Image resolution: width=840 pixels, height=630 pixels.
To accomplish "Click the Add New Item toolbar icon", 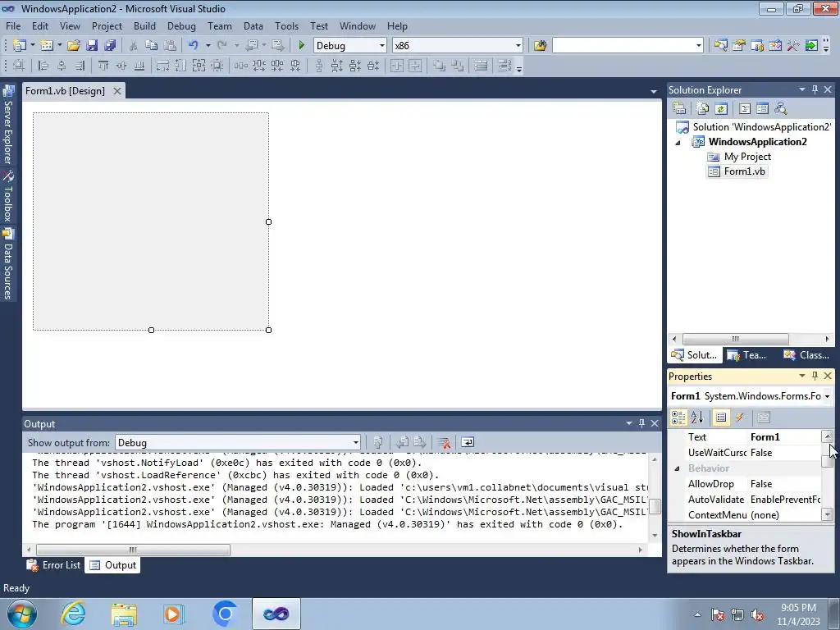I will point(47,46).
